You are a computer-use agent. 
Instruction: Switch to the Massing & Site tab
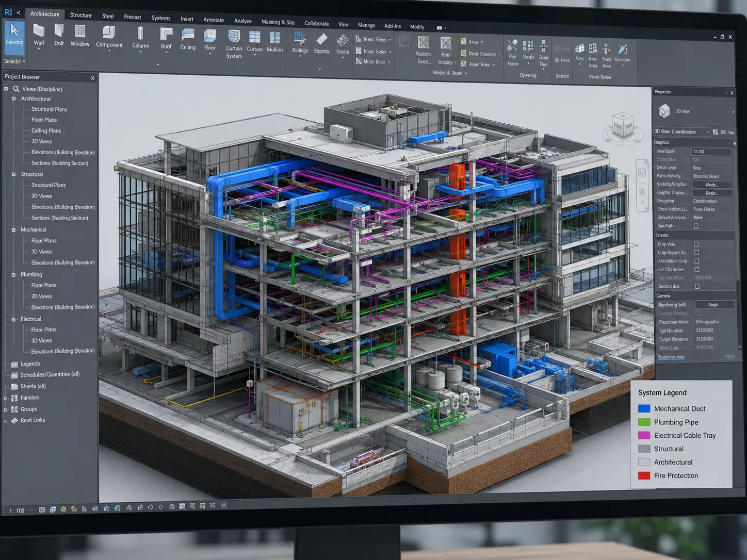coord(278,22)
